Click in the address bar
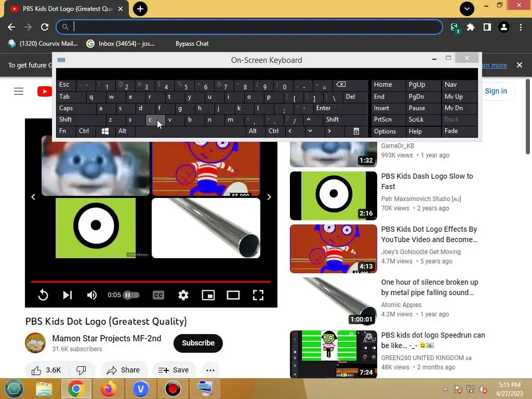The width and height of the screenshot is (532, 399). 249,27
